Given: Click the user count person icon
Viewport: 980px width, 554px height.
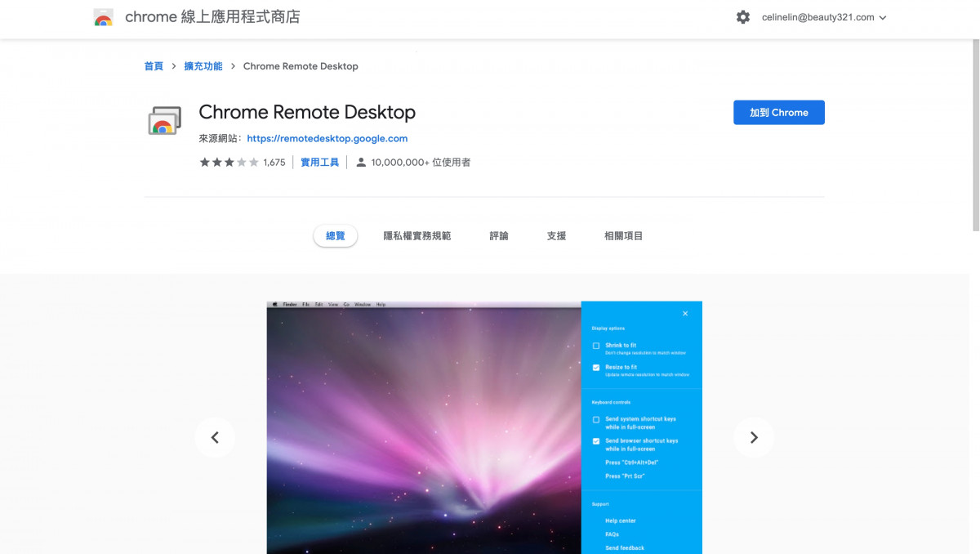Looking at the screenshot, I should coord(361,163).
